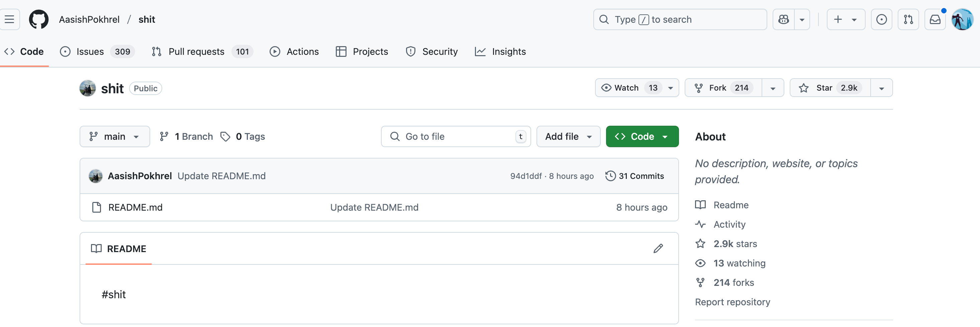Switch to the Projects tab
This screenshot has width=980, height=327.
[x=362, y=51]
